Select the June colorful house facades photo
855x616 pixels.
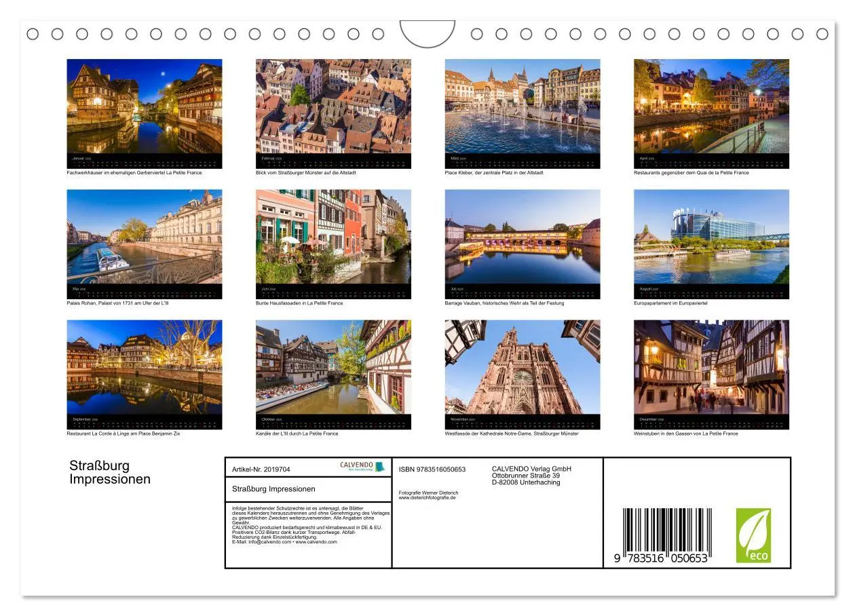pyautogui.click(x=333, y=236)
